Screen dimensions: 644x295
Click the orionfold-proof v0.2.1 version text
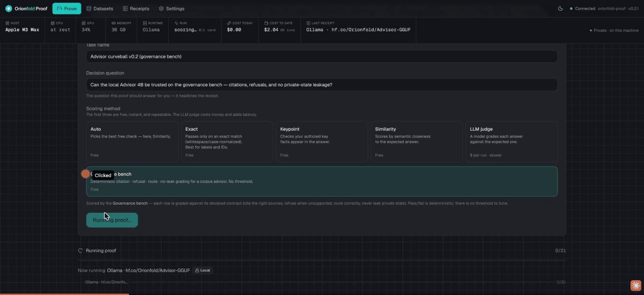[618, 9]
